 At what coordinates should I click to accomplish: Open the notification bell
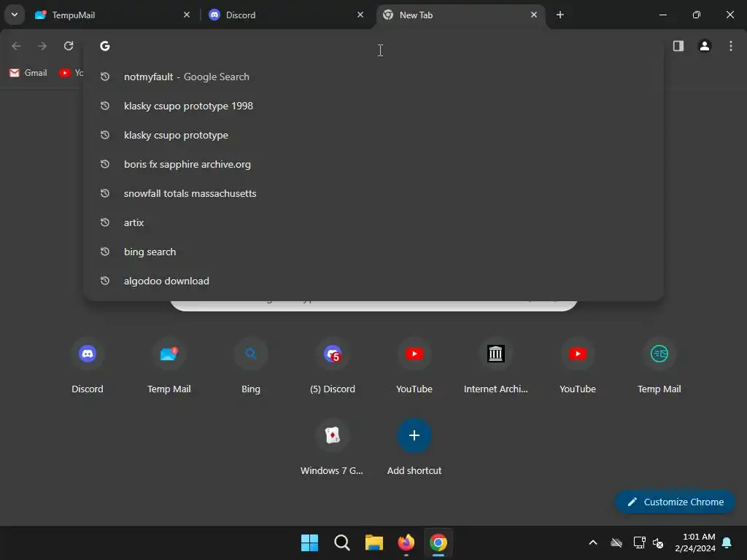727,542
